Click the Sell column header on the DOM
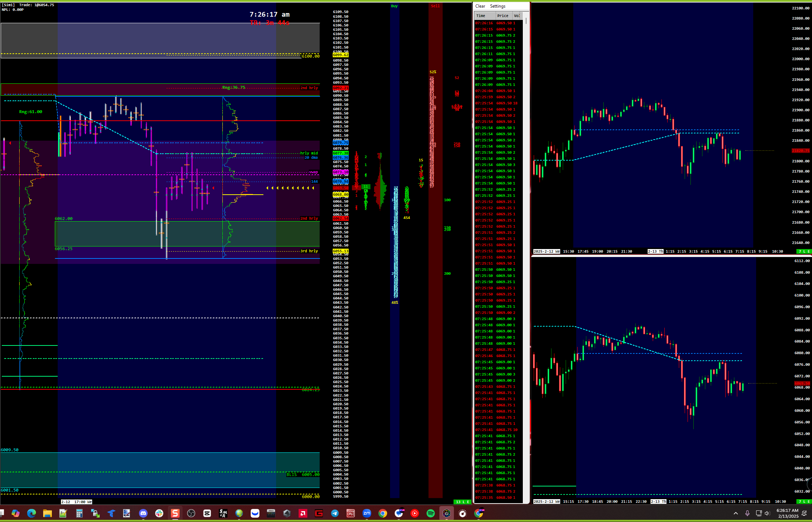 point(435,5)
